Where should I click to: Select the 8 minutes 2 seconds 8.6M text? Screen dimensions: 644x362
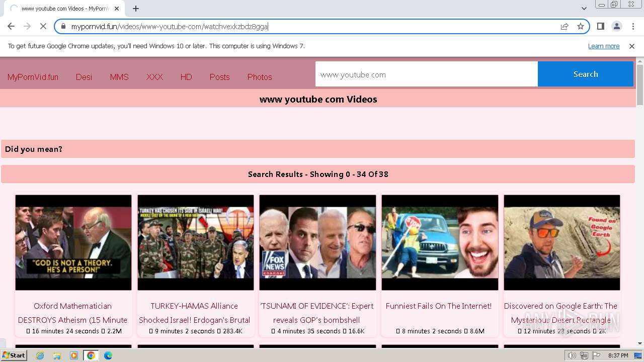pos(440,331)
